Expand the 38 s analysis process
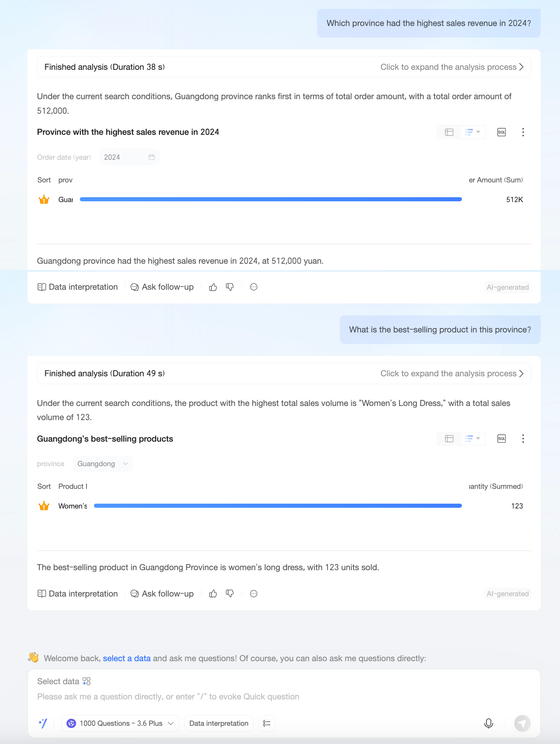 coord(452,67)
